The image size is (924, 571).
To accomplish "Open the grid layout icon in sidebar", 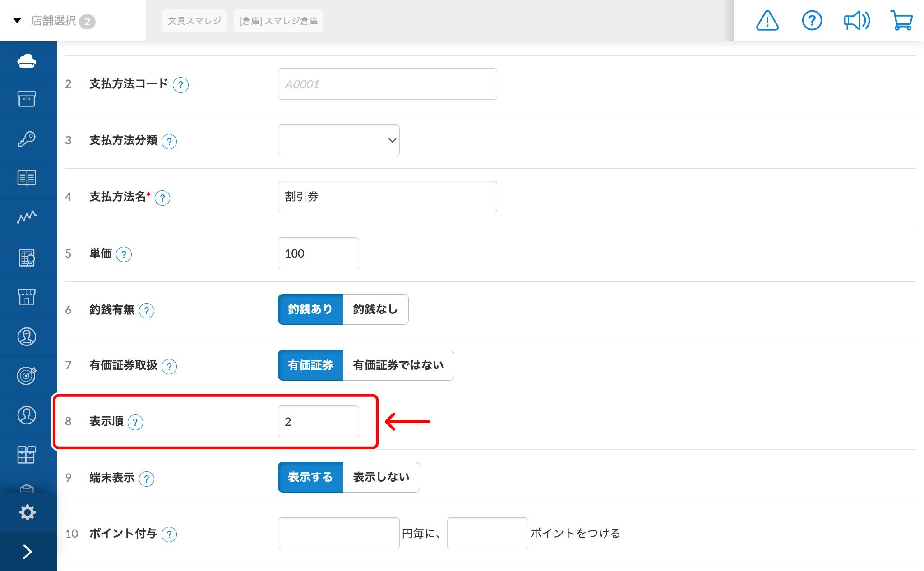I will [27, 455].
